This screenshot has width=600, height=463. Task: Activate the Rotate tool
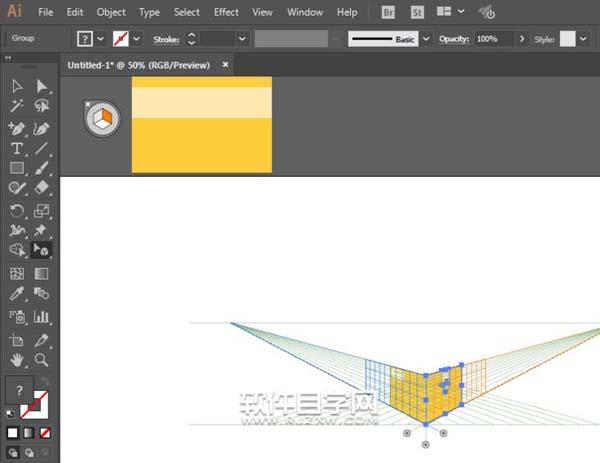coord(17,210)
